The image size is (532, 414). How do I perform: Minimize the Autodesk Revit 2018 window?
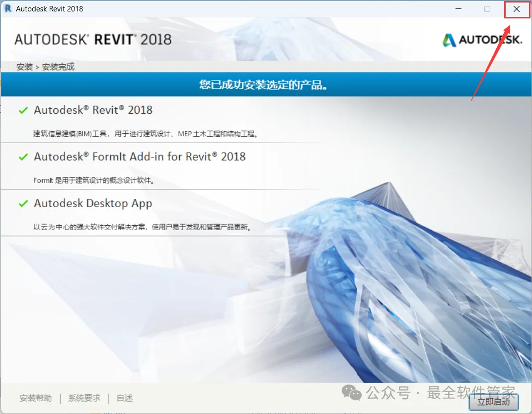pos(458,9)
